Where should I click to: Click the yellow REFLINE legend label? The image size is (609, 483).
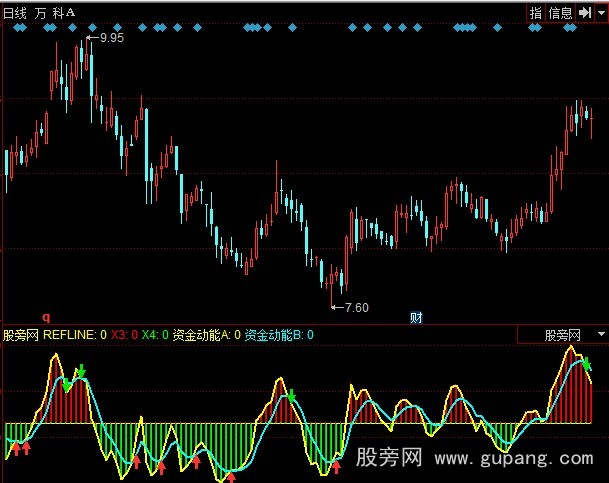[70, 336]
